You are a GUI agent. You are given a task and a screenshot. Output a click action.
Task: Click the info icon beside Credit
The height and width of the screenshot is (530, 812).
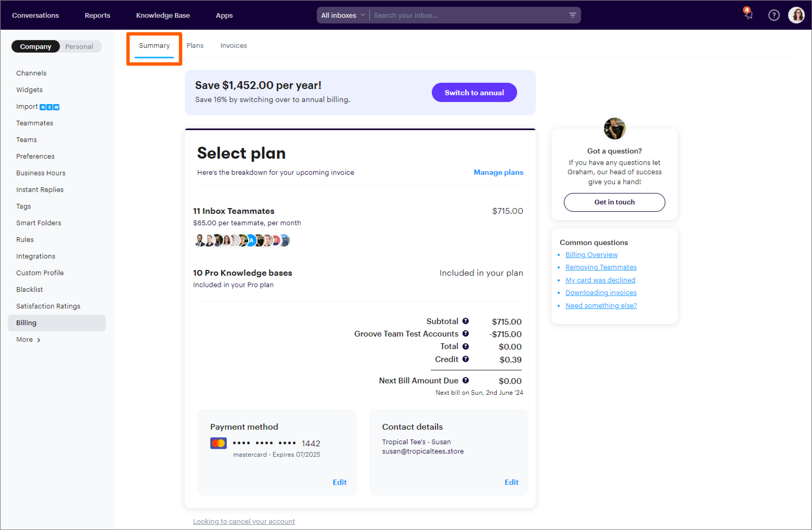[x=466, y=359]
